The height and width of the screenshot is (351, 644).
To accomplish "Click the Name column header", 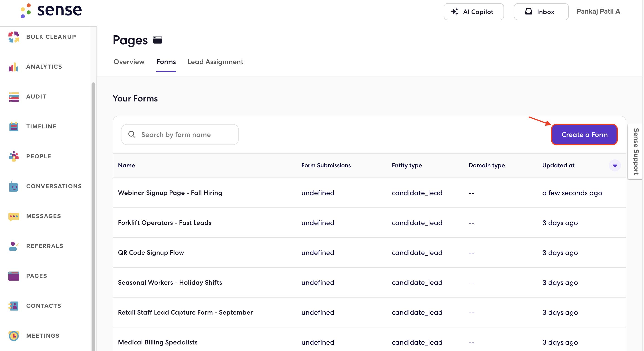I will click(x=126, y=165).
